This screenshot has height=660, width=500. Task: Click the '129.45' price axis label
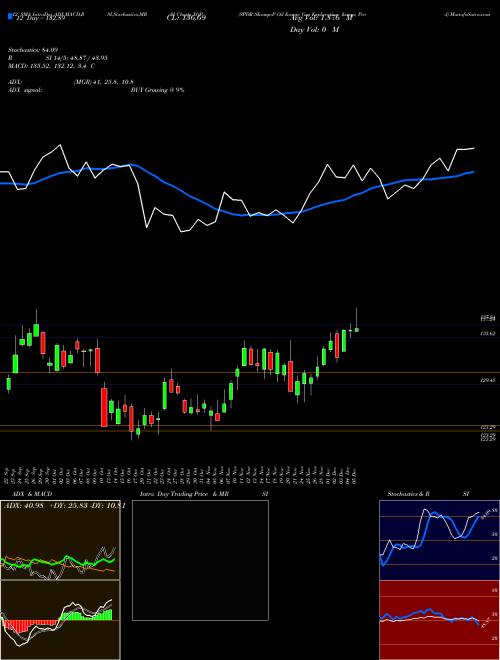[489, 381]
